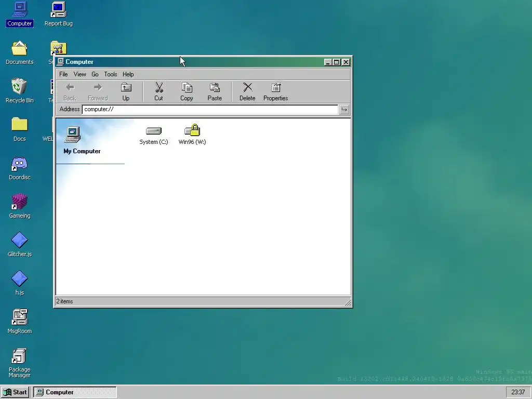Go up one folder level

pyautogui.click(x=126, y=91)
